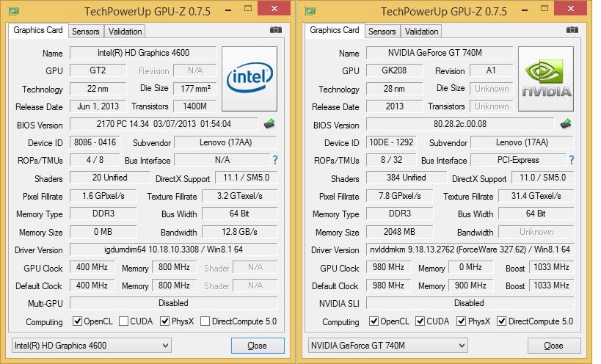The height and width of the screenshot is (364, 601).
Task: Click the DirectX Support value 11.1 / SM5.0
Action: click(x=246, y=178)
